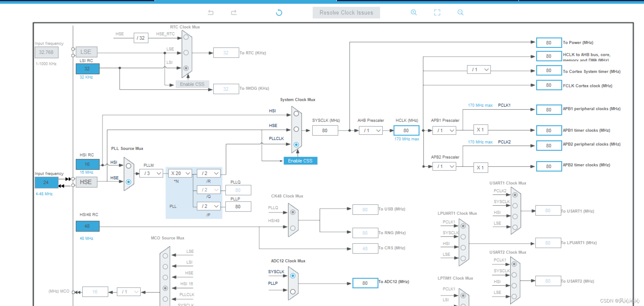Select HSI 16 in MCO Source Mux
The image size is (644, 306).
[165, 288]
